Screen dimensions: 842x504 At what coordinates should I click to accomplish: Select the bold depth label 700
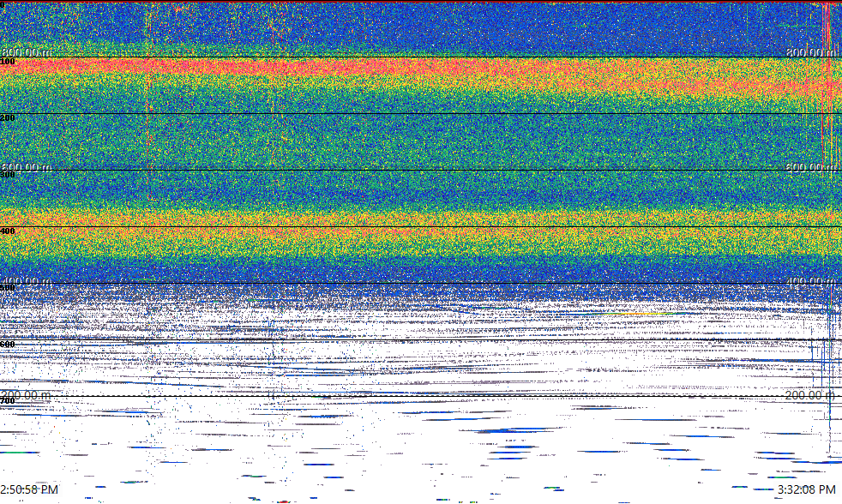tap(8, 401)
